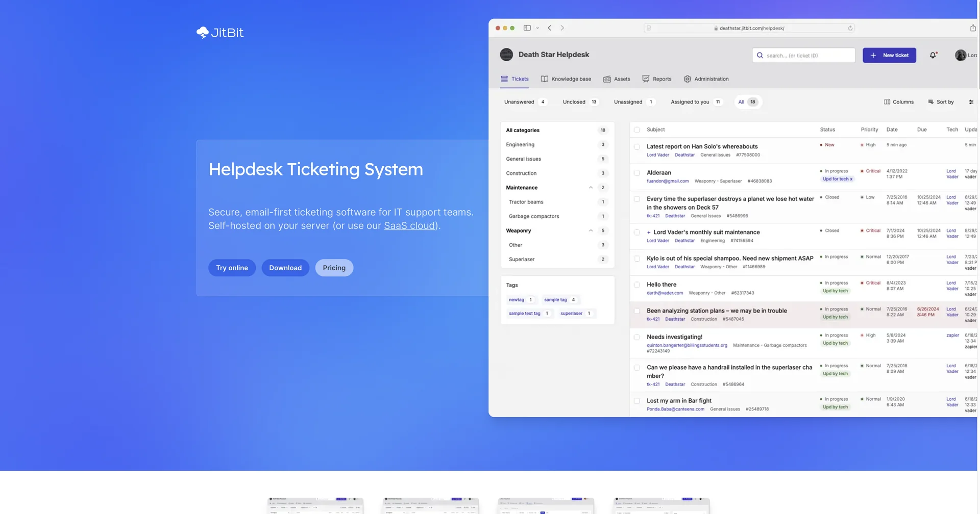980x514 pixels.
Task: Check the Hello there ticket checkbox
Action: [636, 285]
